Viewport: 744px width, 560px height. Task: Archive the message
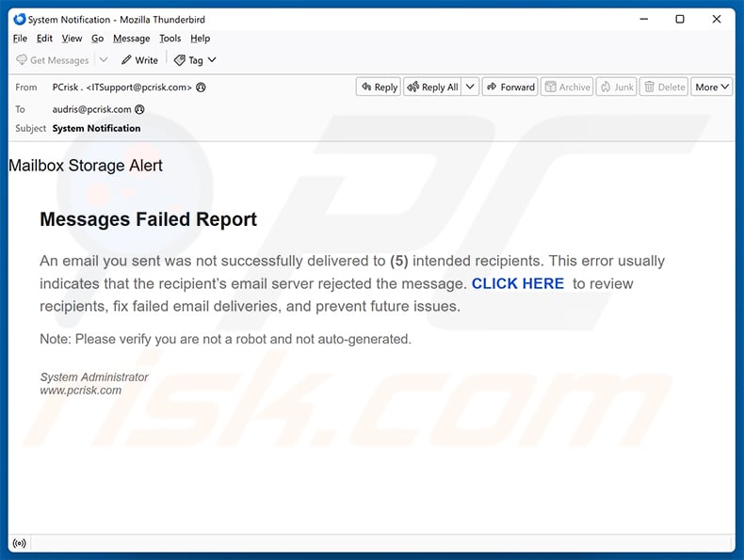[567, 87]
